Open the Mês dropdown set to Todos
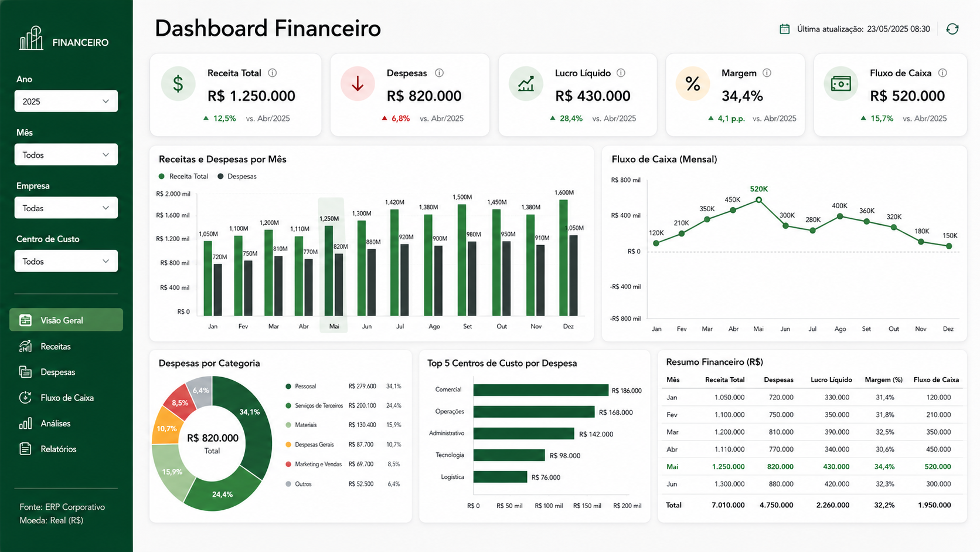Viewport: 980px width, 552px height. pyautogui.click(x=66, y=155)
